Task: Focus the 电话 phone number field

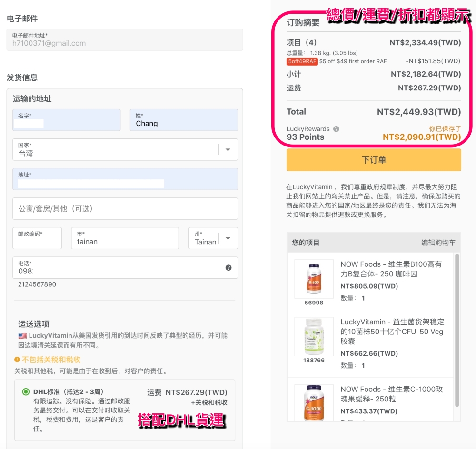Action: (x=125, y=268)
